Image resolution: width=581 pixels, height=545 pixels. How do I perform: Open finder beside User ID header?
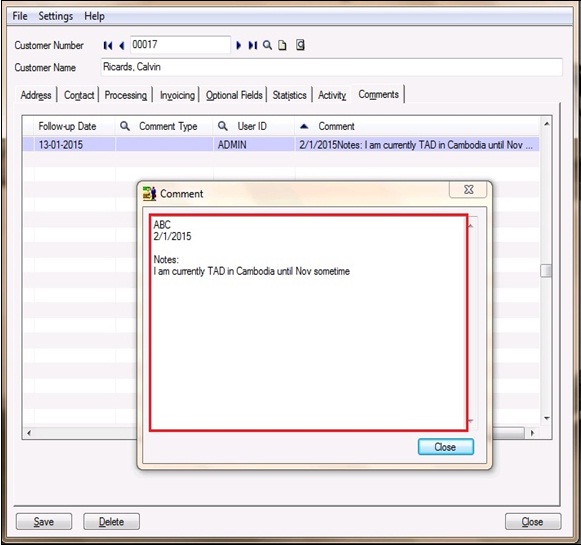223,126
